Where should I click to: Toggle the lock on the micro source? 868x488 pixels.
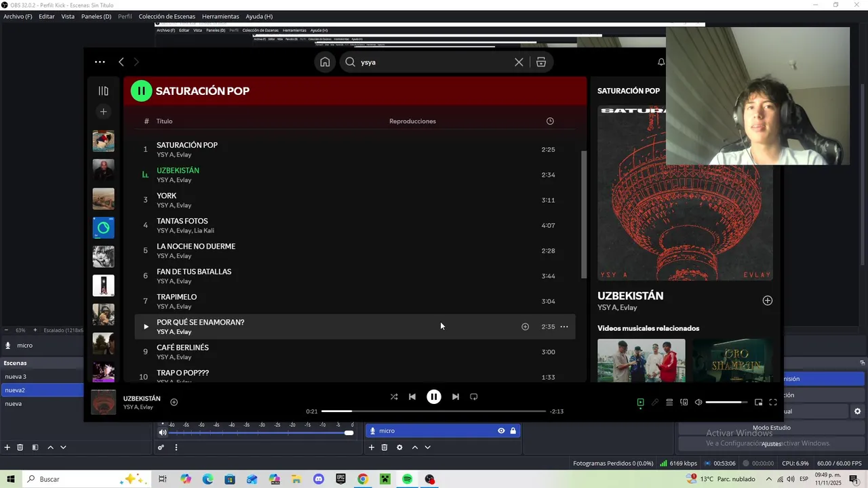click(513, 431)
